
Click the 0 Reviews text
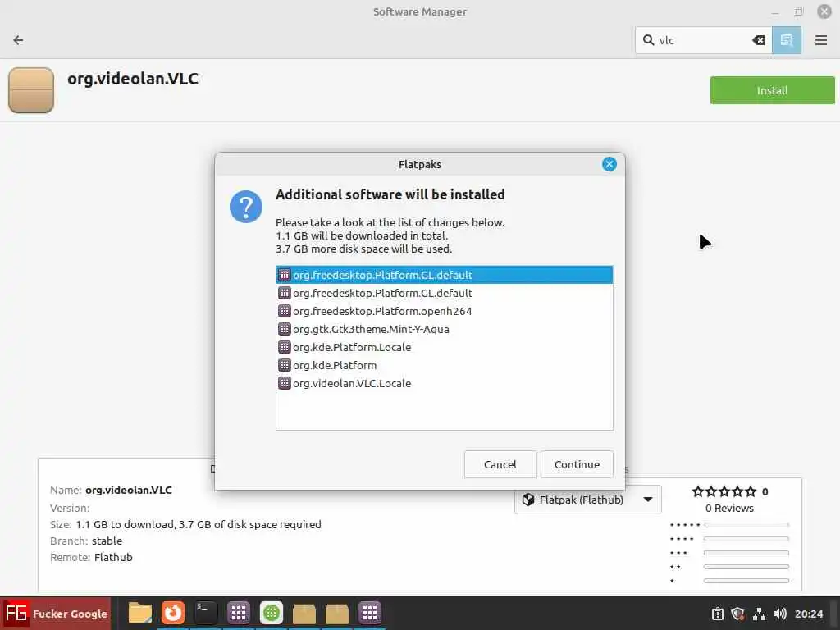click(729, 509)
